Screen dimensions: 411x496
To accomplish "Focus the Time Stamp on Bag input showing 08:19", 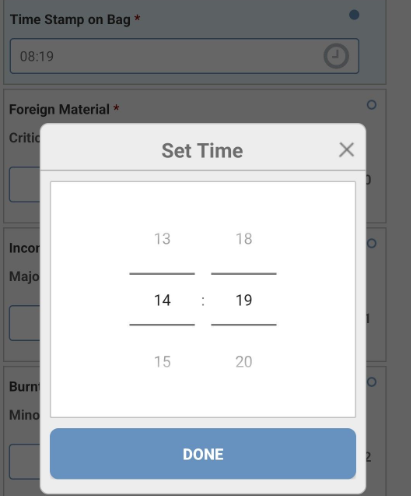I will pos(184,56).
